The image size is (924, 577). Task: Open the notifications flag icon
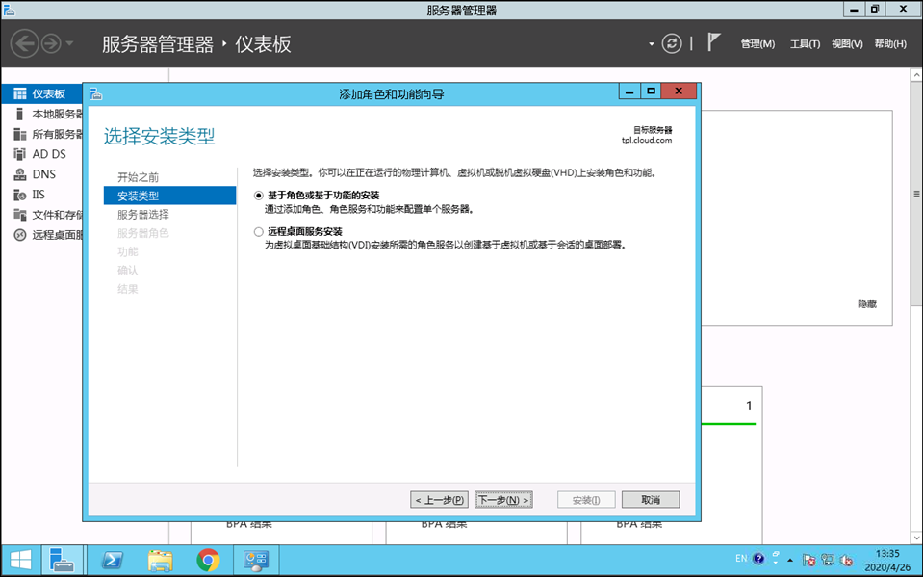[x=713, y=43]
